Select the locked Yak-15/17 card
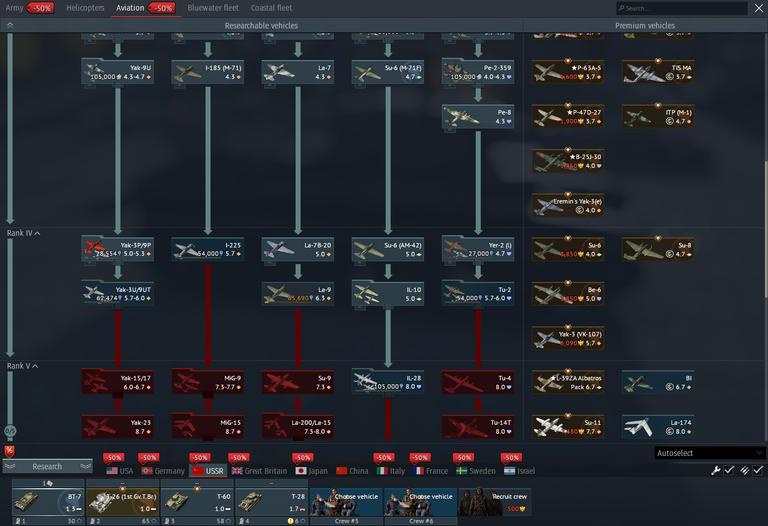 [x=118, y=382]
